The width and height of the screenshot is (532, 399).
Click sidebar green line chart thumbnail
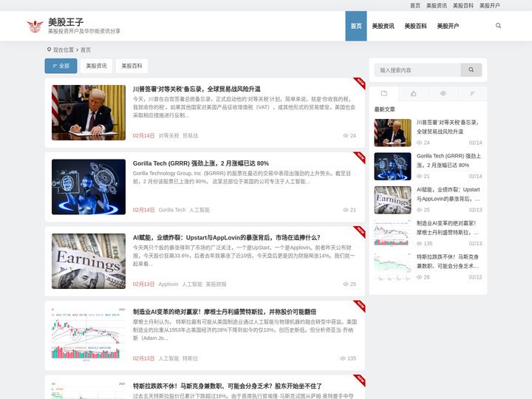pos(392,267)
